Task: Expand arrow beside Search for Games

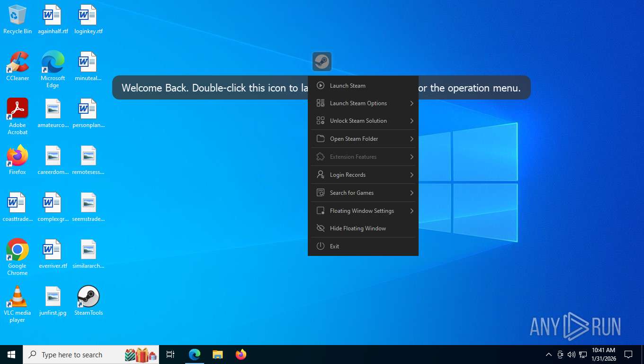Action: 411,193
